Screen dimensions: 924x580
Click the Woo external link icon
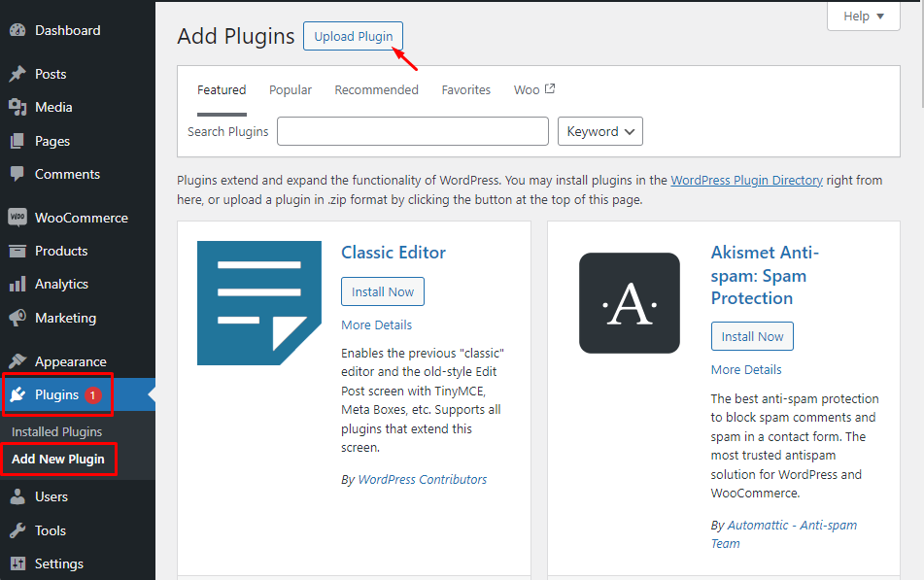tap(550, 88)
